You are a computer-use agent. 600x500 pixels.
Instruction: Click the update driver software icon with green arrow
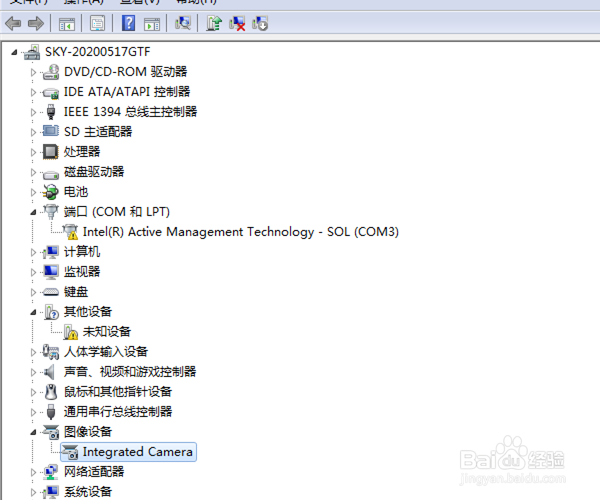tap(214, 23)
